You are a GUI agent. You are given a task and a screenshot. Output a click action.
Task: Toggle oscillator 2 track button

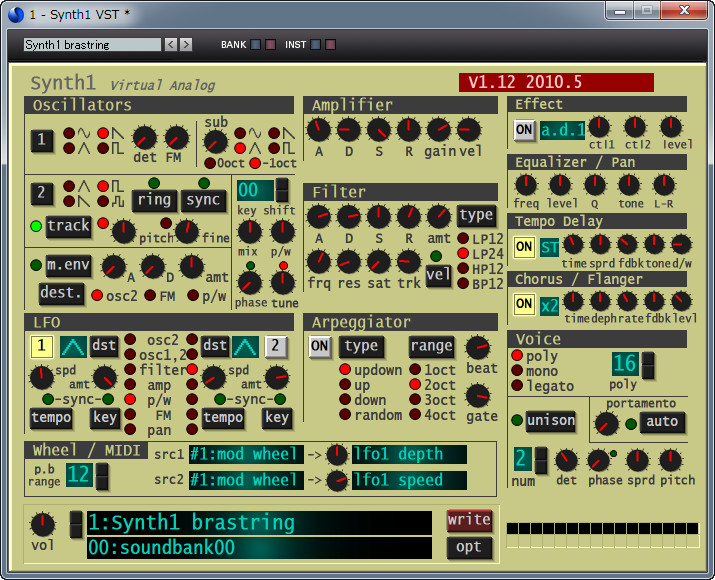pos(68,226)
